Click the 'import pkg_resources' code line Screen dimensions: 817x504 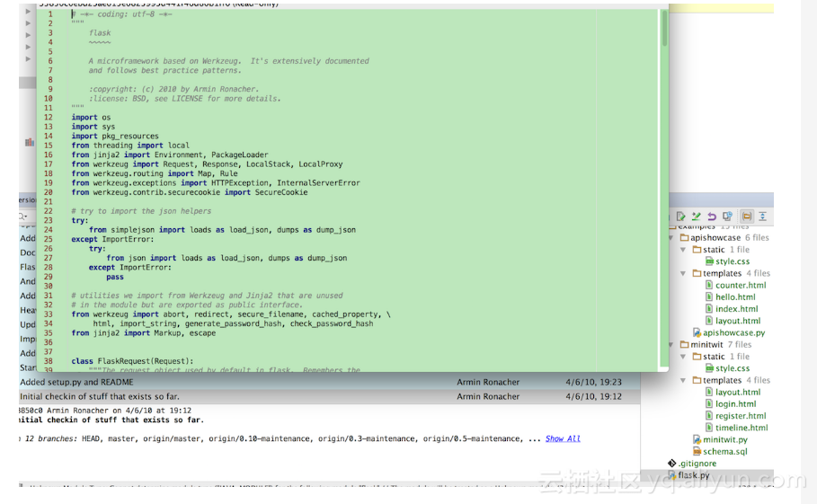[115, 137]
